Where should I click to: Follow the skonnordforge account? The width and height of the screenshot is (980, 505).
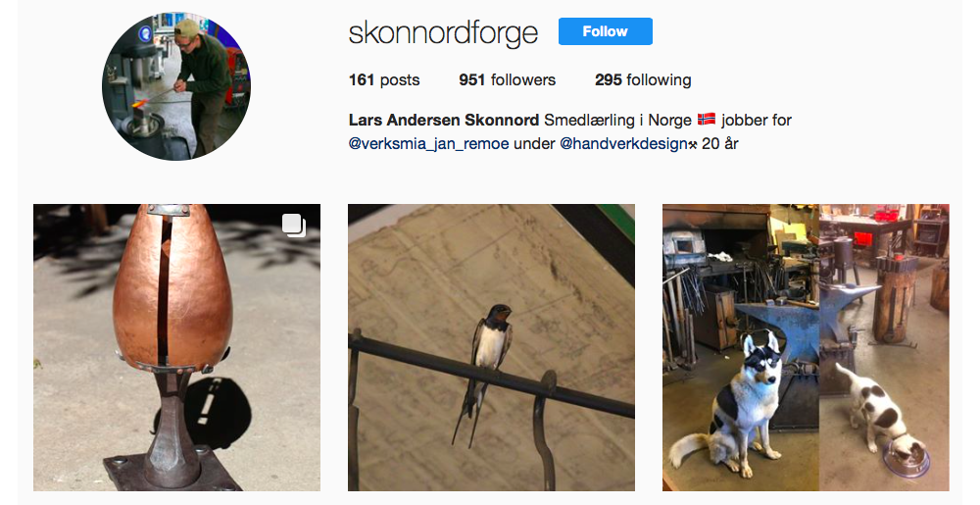click(x=605, y=31)
